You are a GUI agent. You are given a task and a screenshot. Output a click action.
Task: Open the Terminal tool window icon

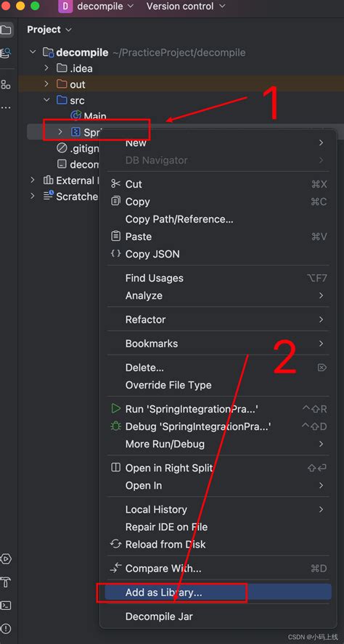(6, 606)
